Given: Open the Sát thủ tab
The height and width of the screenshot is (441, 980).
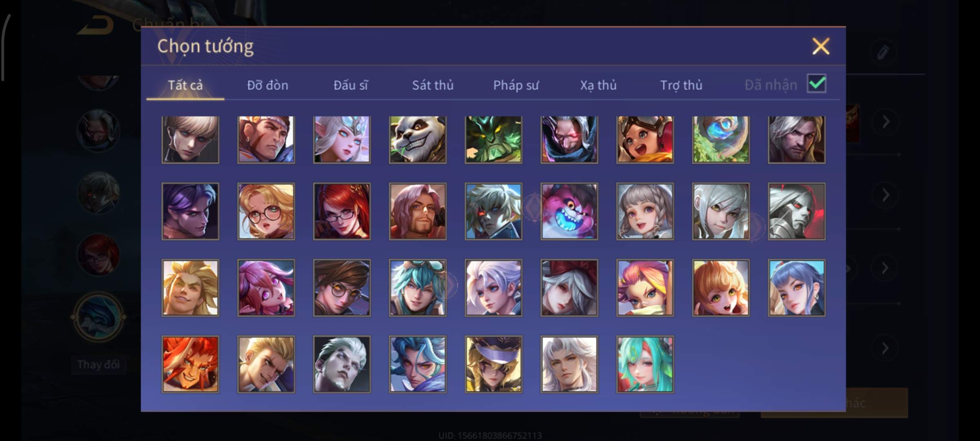Looking at the screenshot, I should tap(432, 85).
